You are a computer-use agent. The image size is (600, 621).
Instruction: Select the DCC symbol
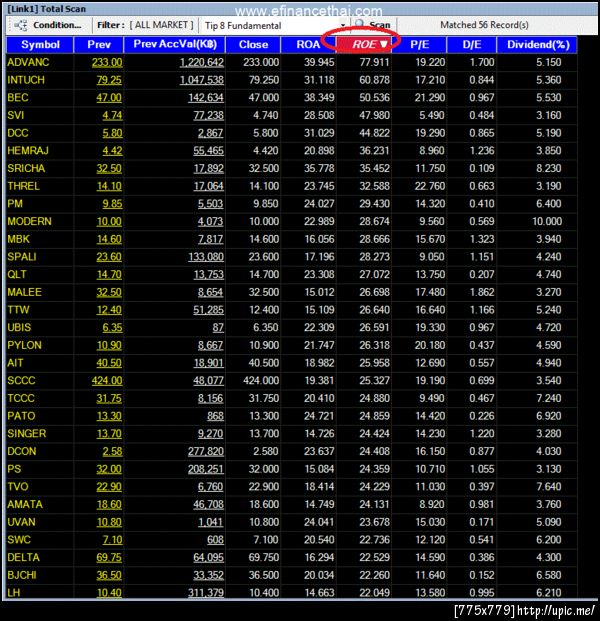pyautogui.click(x=17, y=133)
